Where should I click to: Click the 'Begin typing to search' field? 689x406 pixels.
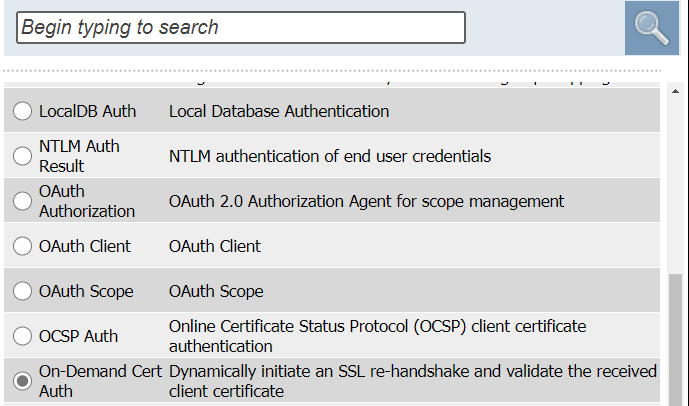click(x=241, y=28)
